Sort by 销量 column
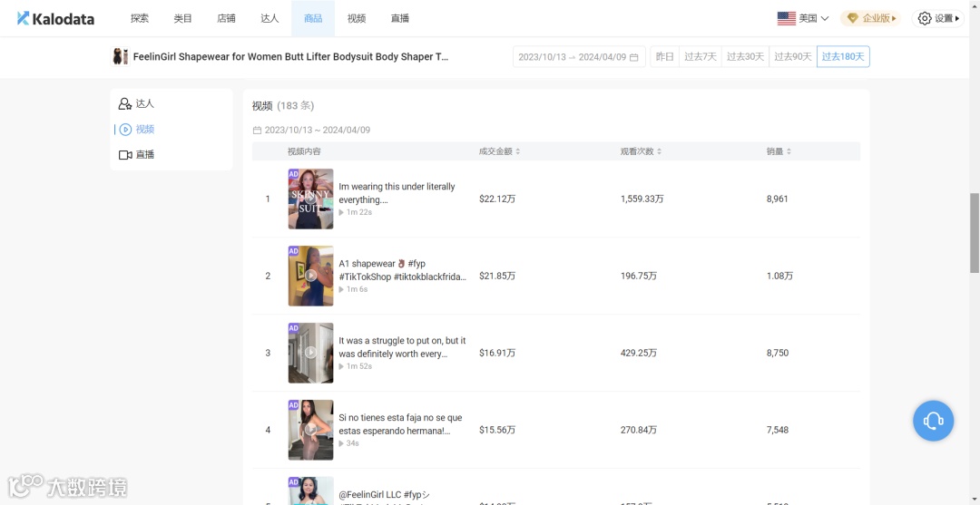The height and width of the screenshot is (505, 980). (x=779, y=151)
